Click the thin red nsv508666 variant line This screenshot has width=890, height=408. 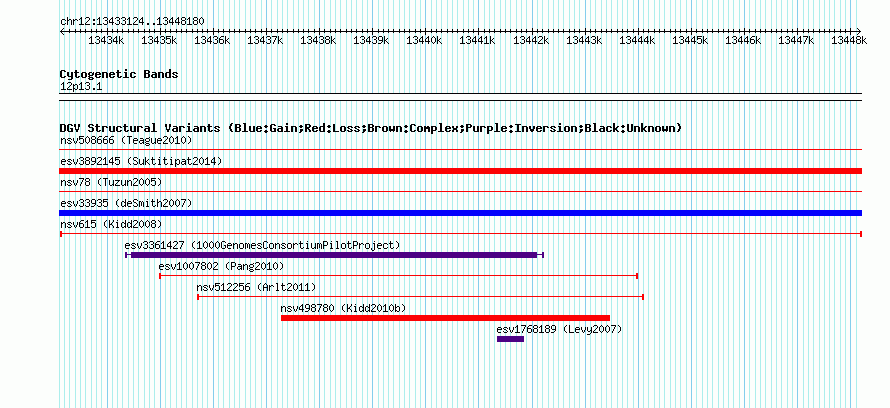460,150
